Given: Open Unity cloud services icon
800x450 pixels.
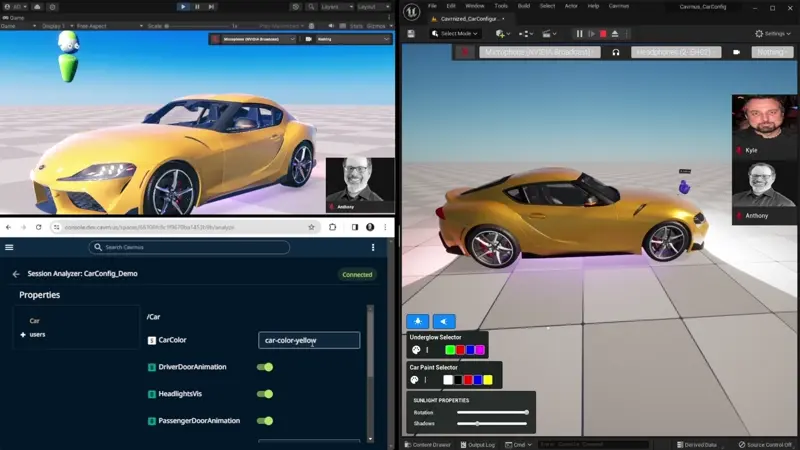Looking at the screenshot, I should click(x=37, y=7).
